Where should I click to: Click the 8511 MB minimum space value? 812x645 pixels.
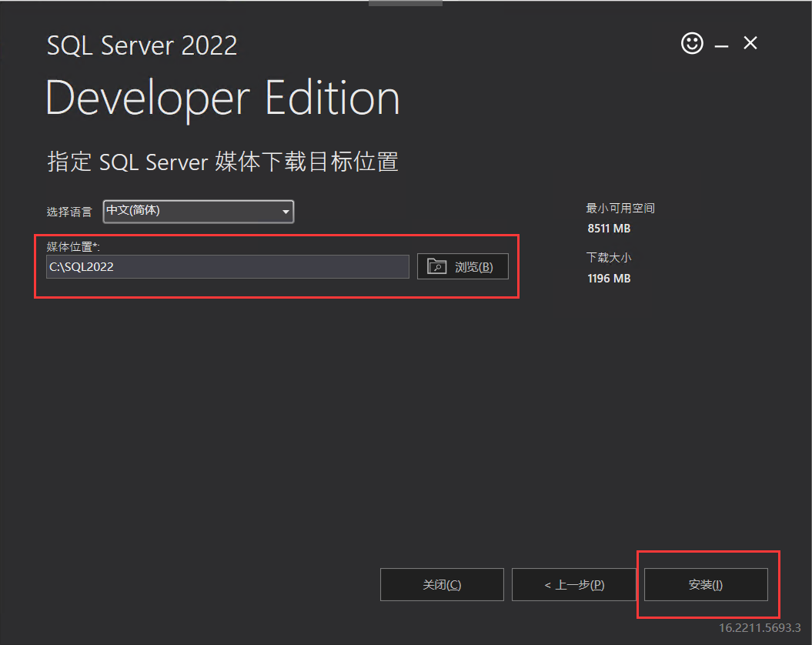pyautogui.click(x=609, y=229)
